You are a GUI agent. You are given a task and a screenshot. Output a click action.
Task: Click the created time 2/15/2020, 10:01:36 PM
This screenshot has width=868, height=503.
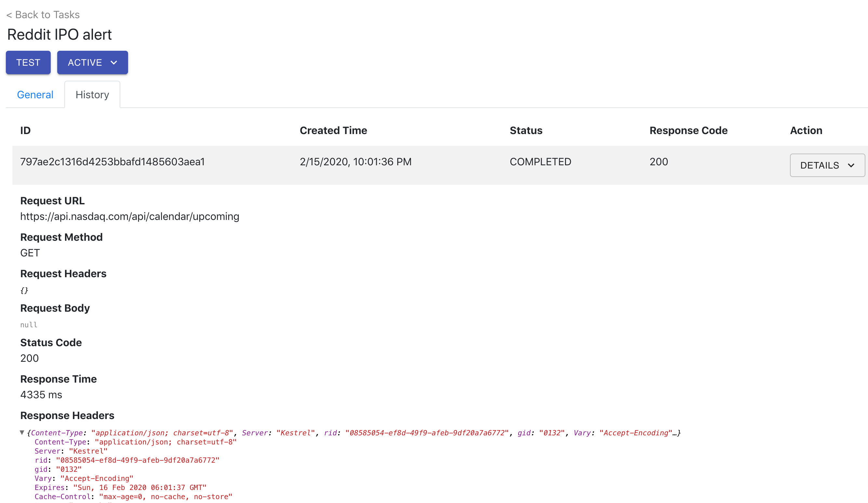click(355, 162)
